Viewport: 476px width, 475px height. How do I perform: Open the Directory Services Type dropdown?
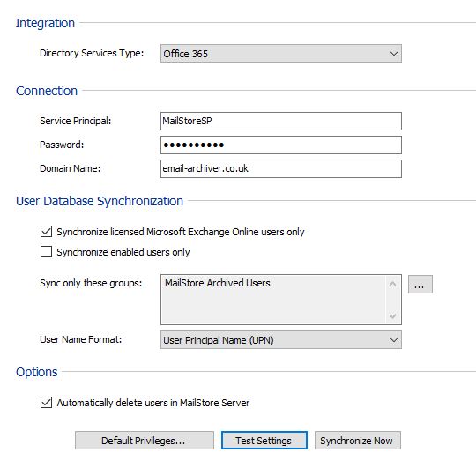point(281,54)
